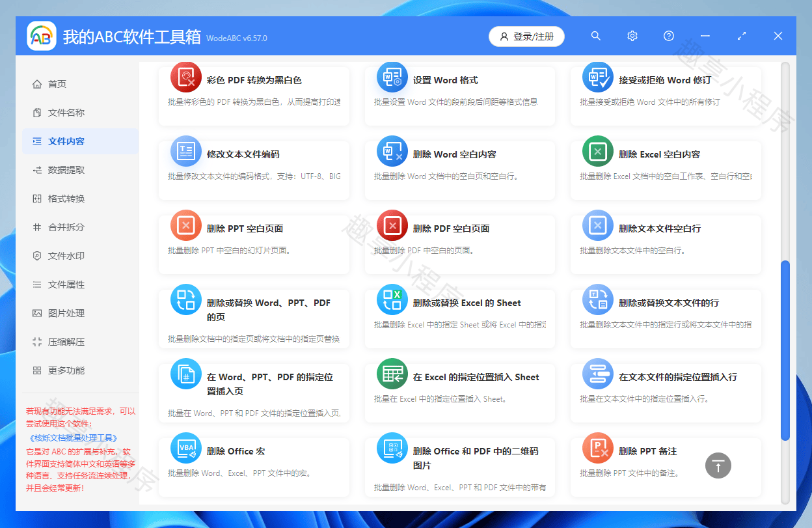Click the 接受或拒绝 Word 修订 title text
812x528 pixels.
coord(665,80)
